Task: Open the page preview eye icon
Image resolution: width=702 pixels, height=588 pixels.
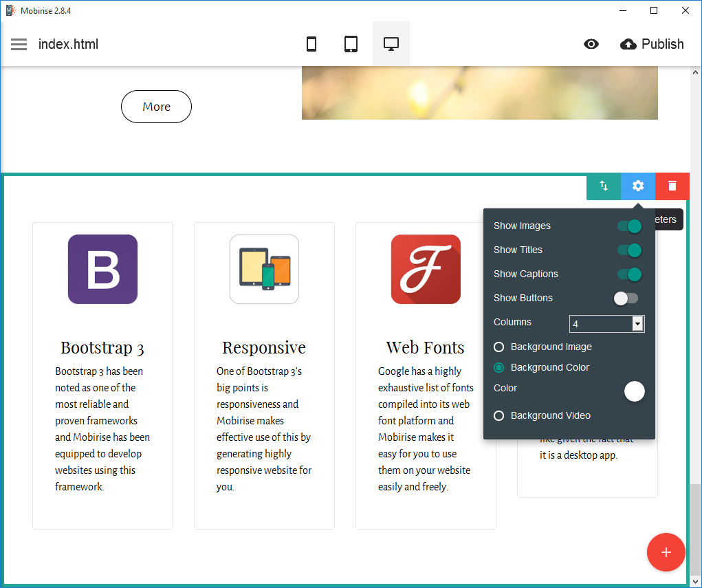Action: (591, 44)
